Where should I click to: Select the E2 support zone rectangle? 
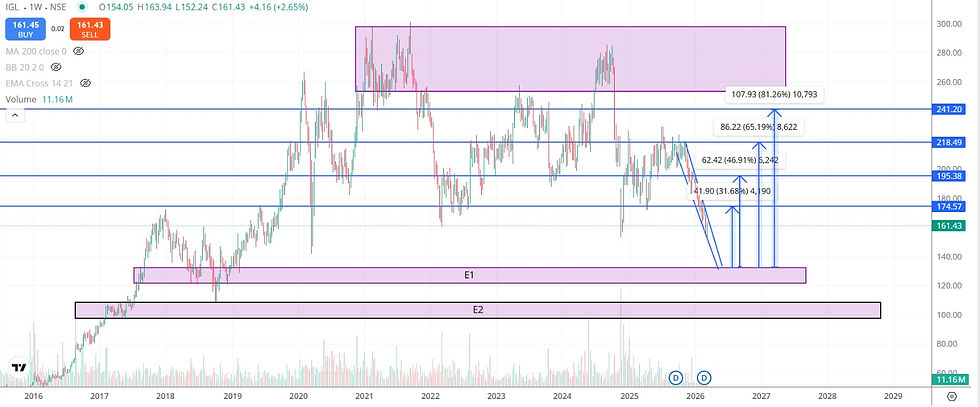[478, 310]
